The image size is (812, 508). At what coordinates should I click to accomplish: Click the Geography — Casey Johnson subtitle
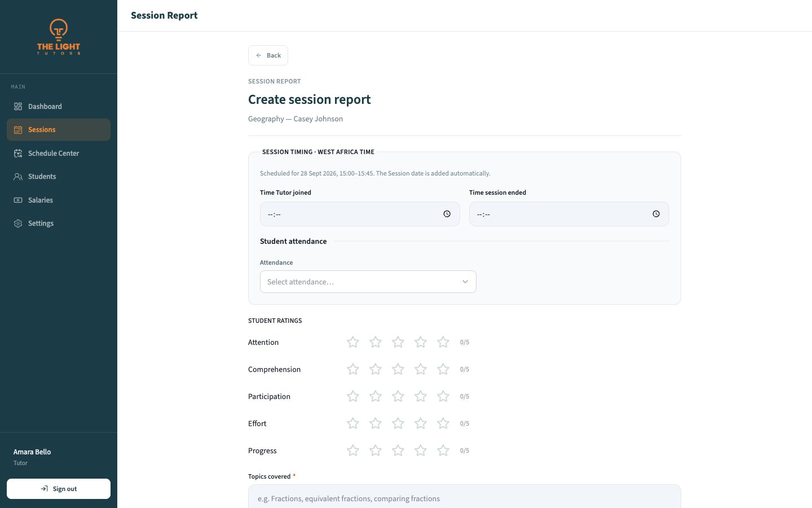[x=295, y=119]
